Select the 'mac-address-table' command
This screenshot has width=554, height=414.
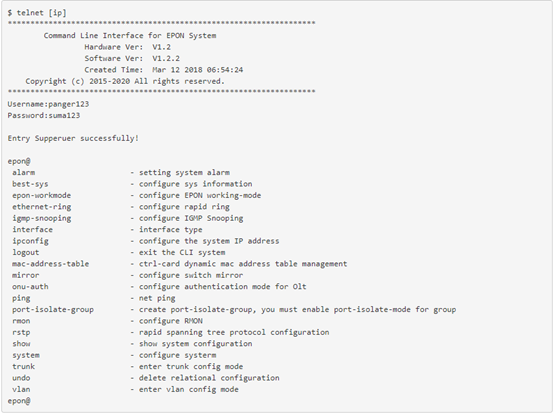[51, 264]
